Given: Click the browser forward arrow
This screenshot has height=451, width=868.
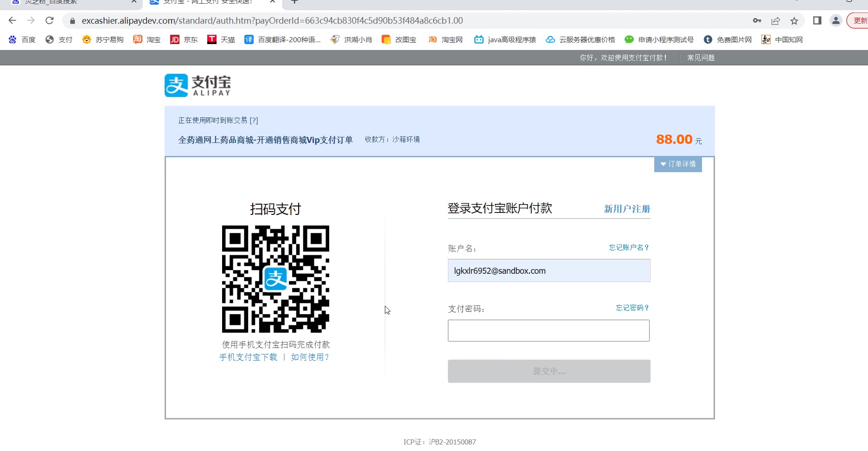Looking at the screenshot, I should pyautogui.click(x=31, y=20).
